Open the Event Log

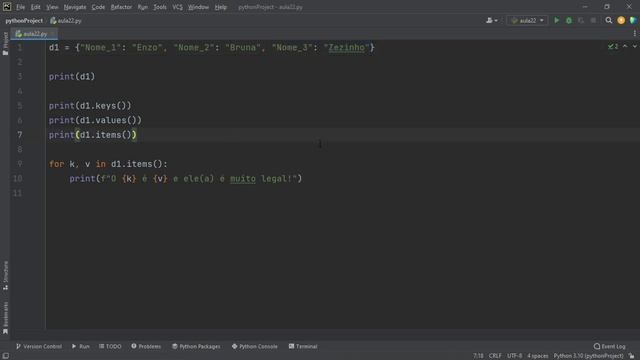click(609, 346)
